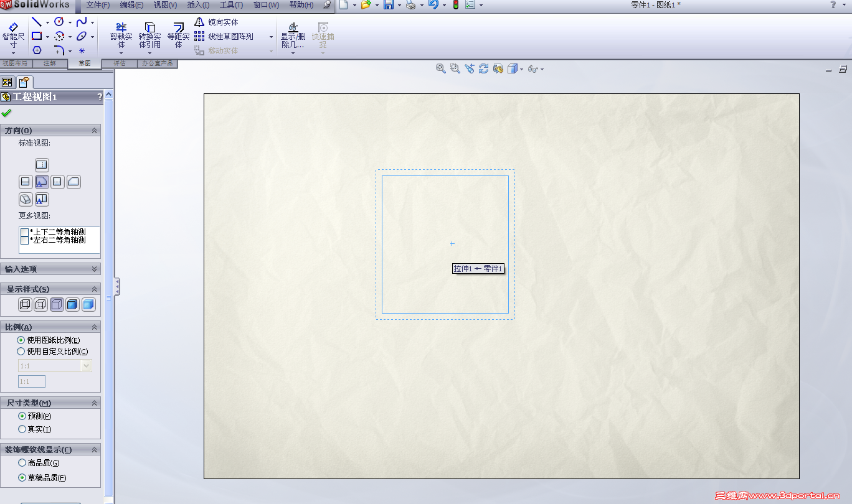Click the Undo arrow icon
Viewport: 852px width, 504px height.
pyautogui.click(x=433, y=5)
